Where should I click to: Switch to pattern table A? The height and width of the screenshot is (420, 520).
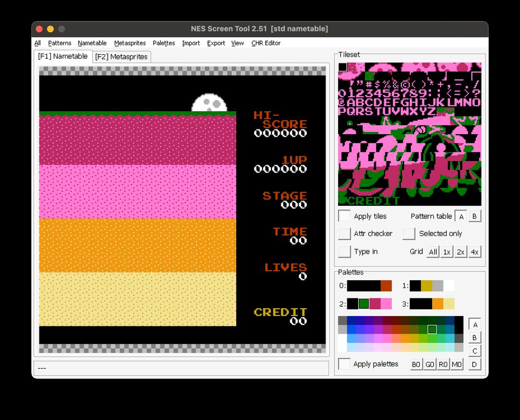(x=461, y=216)
